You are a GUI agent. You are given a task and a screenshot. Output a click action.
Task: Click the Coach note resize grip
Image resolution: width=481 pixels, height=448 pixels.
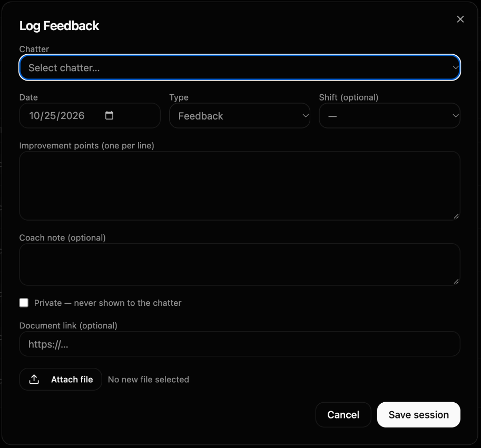(456, 282)
